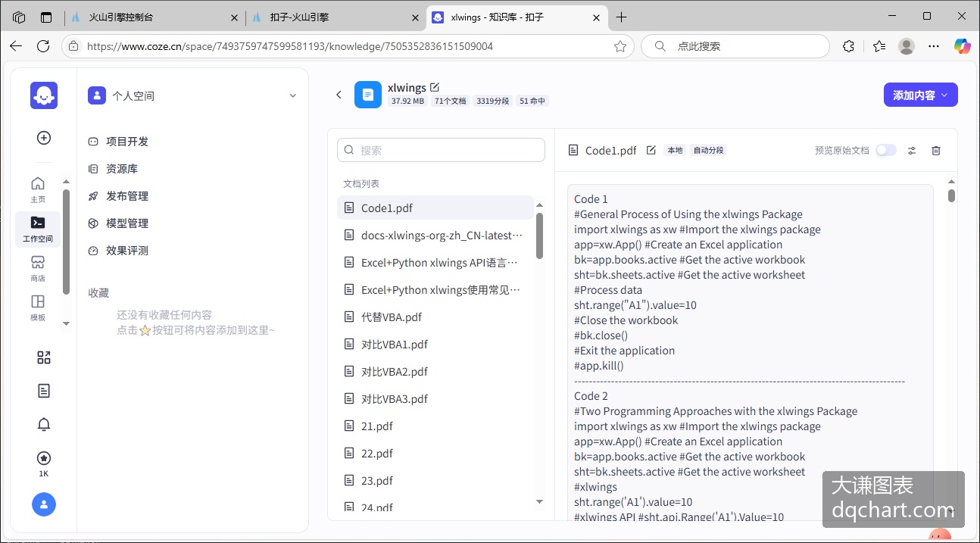980x543 pixels.
Task: Select 22.pdf in document list
Action: pyautogui.click(x=435, y=453)
